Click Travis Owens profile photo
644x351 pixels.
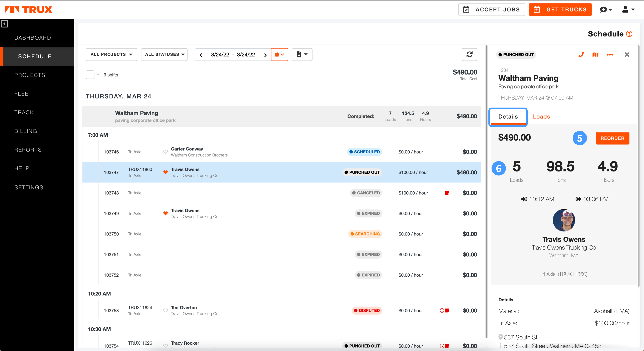pyautogui.click(x=563, y=220)
